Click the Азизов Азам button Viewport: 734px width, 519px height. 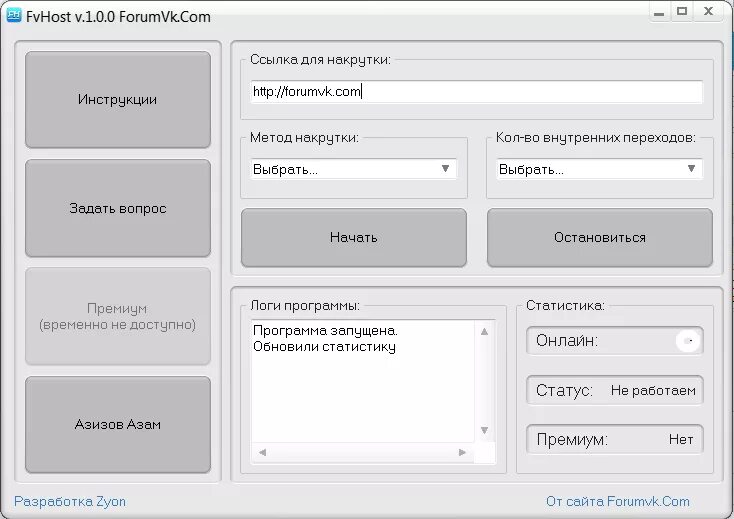[117, 424]
